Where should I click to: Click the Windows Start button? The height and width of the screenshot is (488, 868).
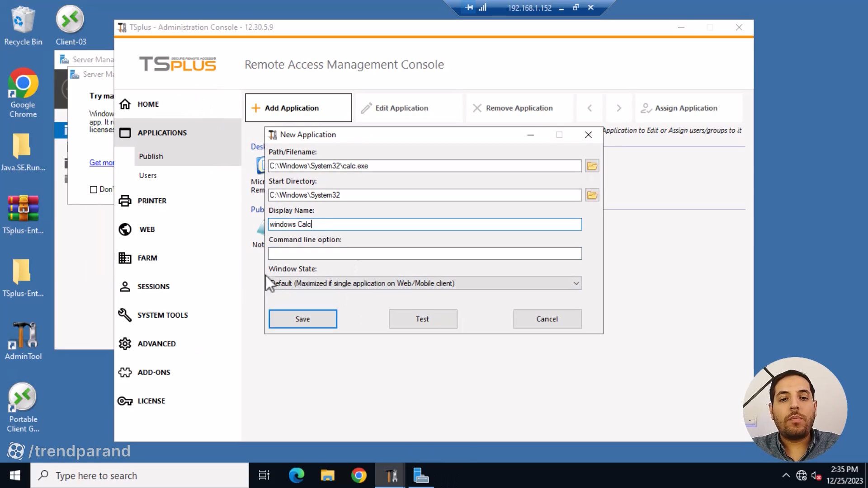[15, 475]
